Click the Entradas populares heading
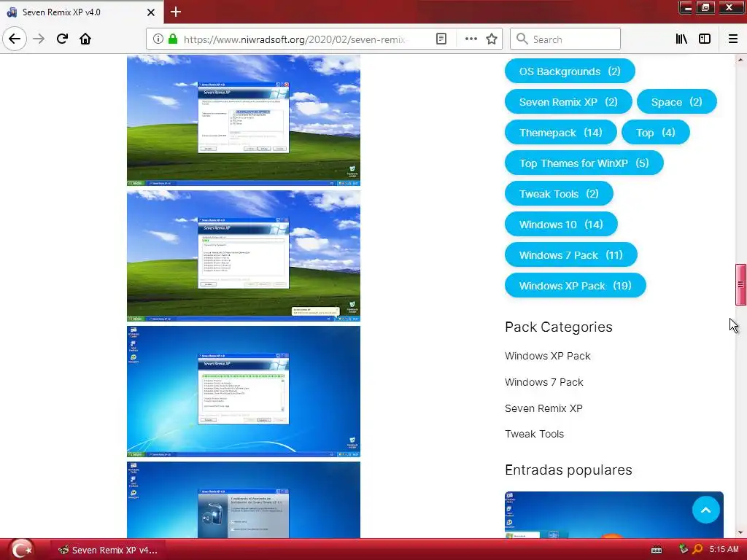 568,470
